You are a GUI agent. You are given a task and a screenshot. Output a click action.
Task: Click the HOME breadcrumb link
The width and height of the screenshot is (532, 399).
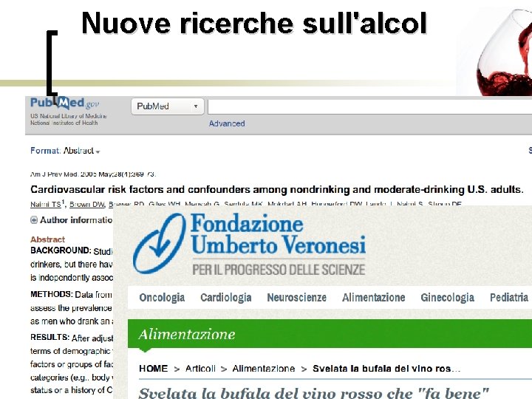pos(154,369)
